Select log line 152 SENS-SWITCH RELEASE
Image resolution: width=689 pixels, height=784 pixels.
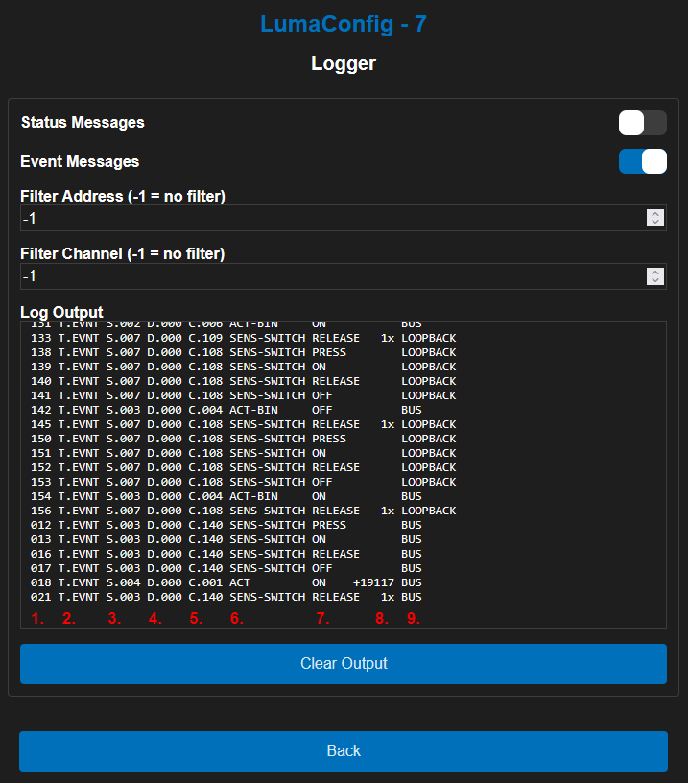click(244, 468)
